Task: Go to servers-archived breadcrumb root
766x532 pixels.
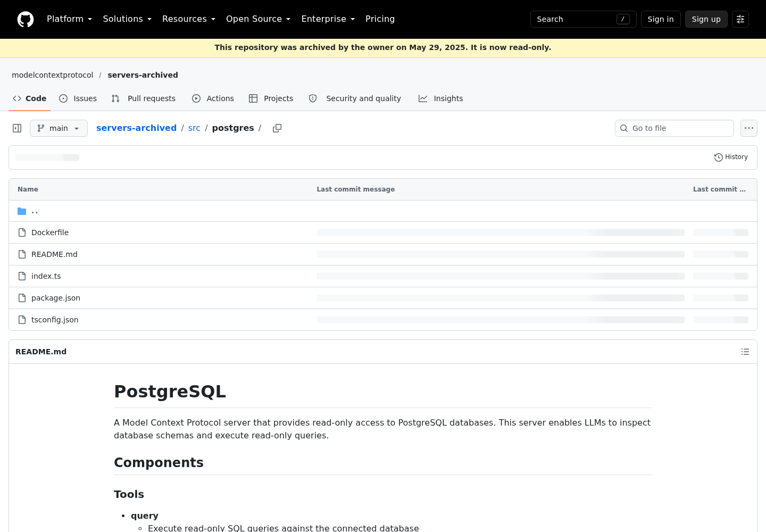Action: click(136, 128)
